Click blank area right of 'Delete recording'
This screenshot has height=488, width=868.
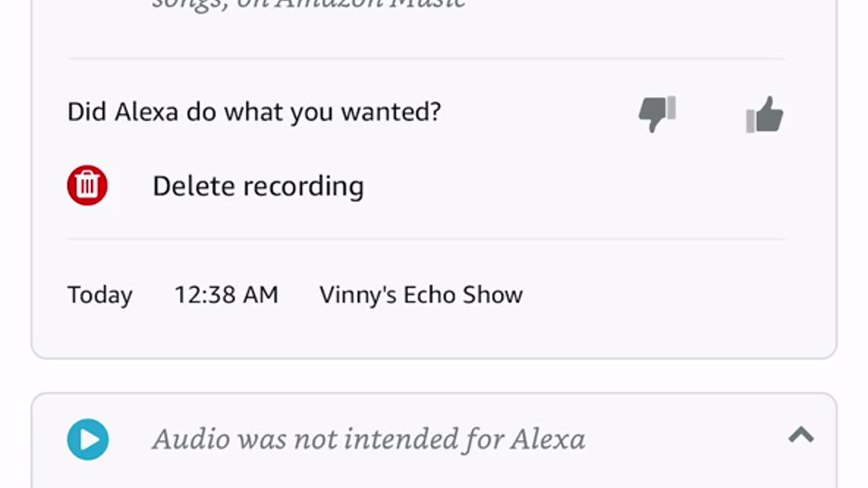tap(576, 186)
